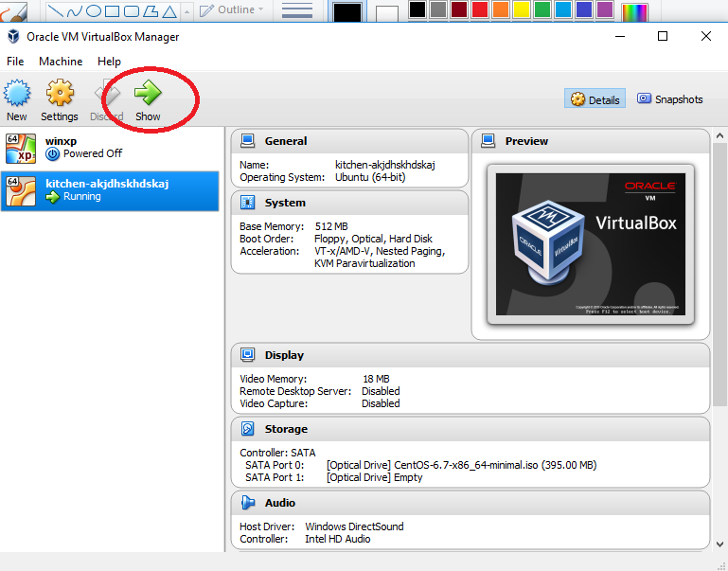Click the Display section header
Image resolution: width=728 pixels, height=571 pixels.
pyautogui.click(x=471, y=355)
